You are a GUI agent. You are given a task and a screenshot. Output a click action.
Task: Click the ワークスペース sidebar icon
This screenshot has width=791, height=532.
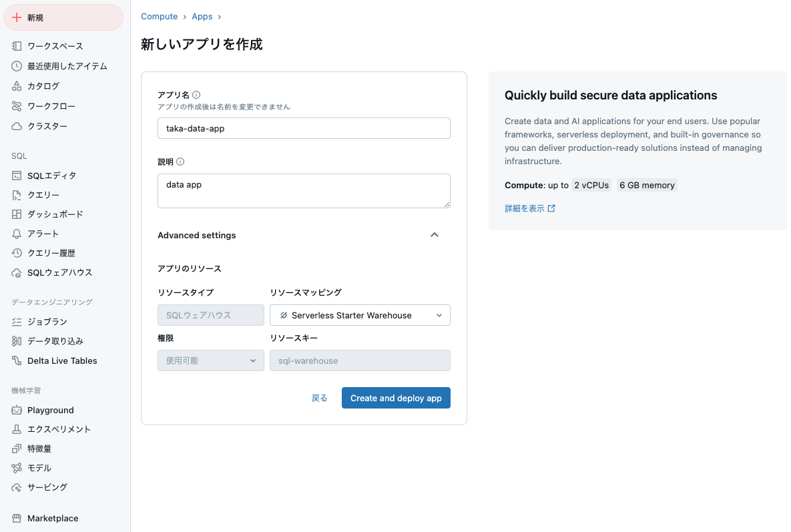click(x=17, y=46)
